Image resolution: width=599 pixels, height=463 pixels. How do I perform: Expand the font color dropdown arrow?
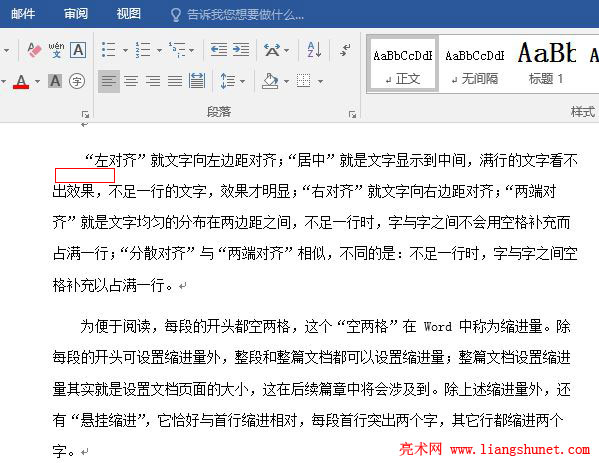(37, 81)
